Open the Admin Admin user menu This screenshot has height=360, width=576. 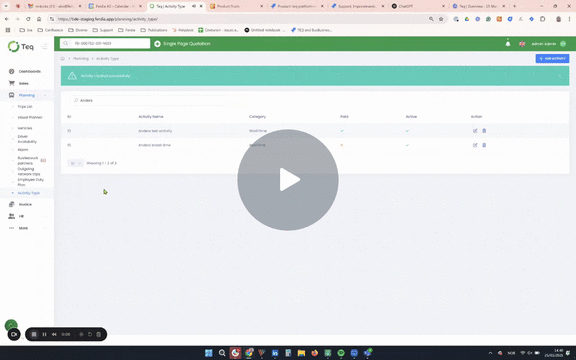point(548,44)
